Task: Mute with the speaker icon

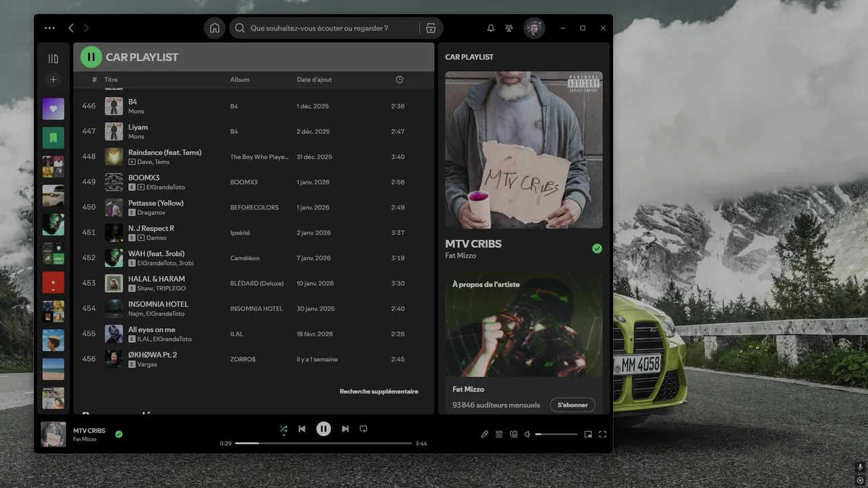Action: [528, 434]
